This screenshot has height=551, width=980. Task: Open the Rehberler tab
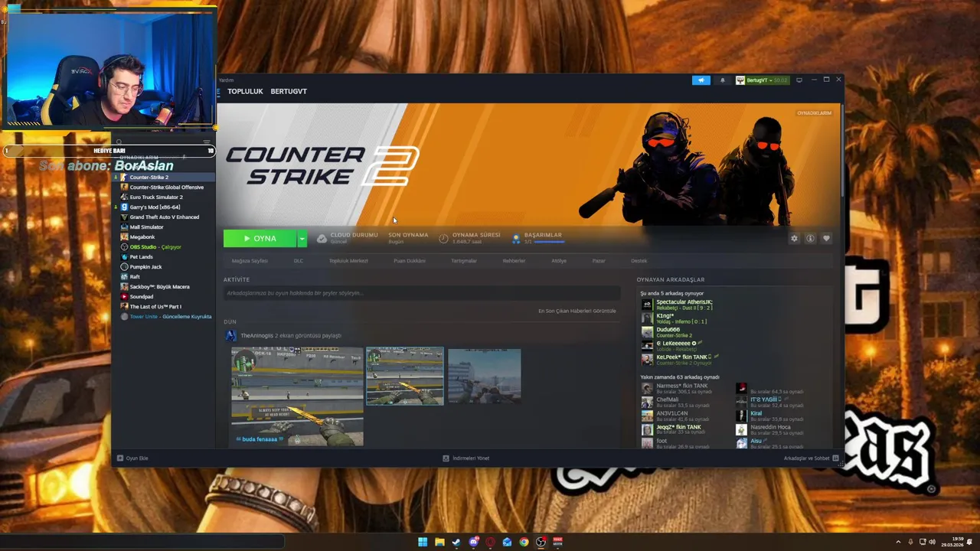pos(514,261)
